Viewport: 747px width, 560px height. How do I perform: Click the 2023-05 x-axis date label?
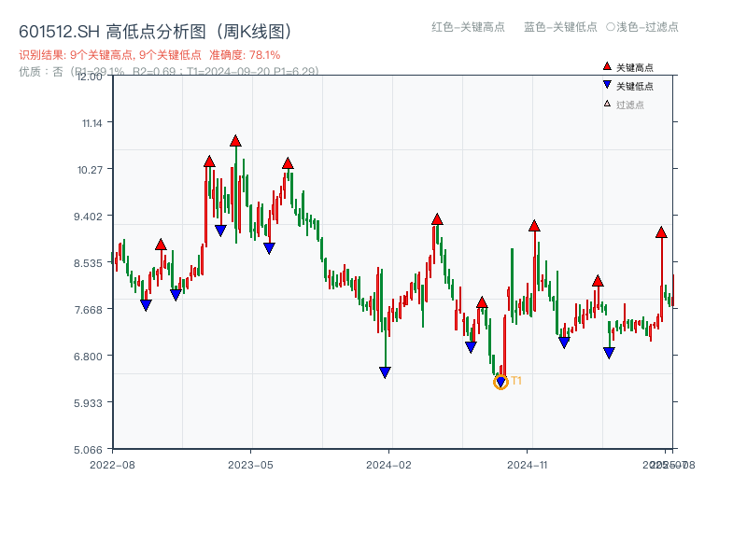[249, 462]
